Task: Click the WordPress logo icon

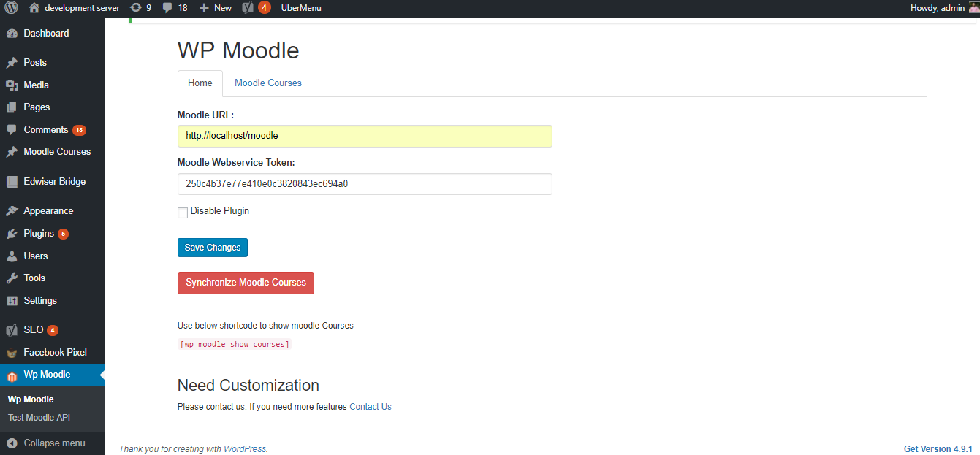Action: pyautogui.click(x=10, y=8)
